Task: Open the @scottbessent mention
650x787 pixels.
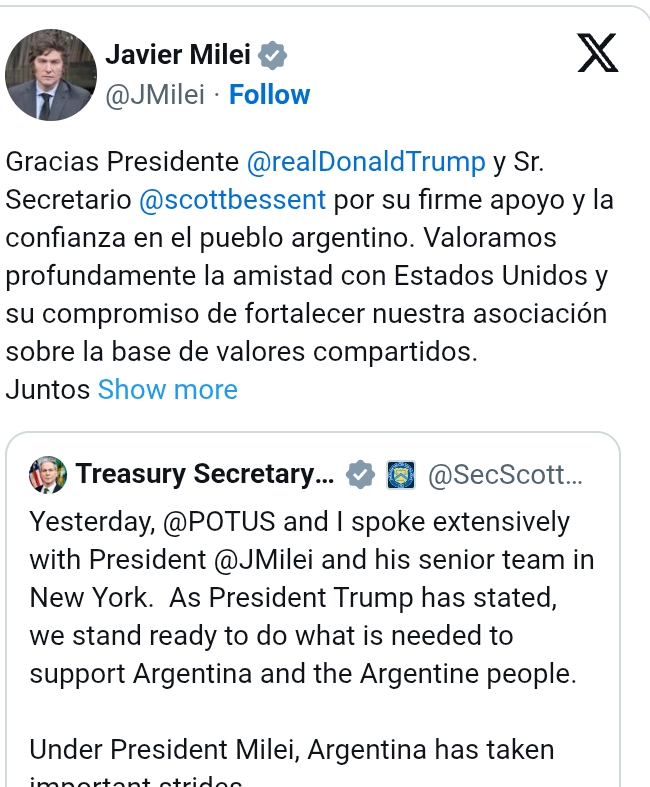Action: (232, 199)
